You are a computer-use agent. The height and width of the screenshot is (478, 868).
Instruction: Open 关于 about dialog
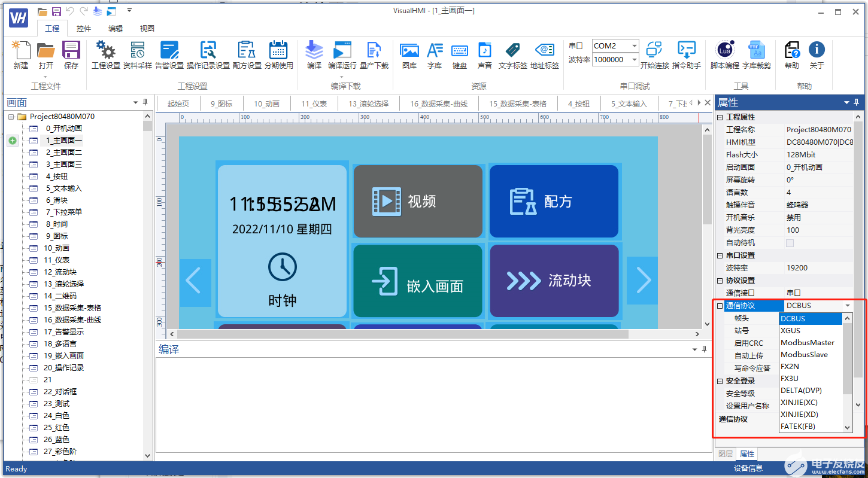click(x=817, y=55)
